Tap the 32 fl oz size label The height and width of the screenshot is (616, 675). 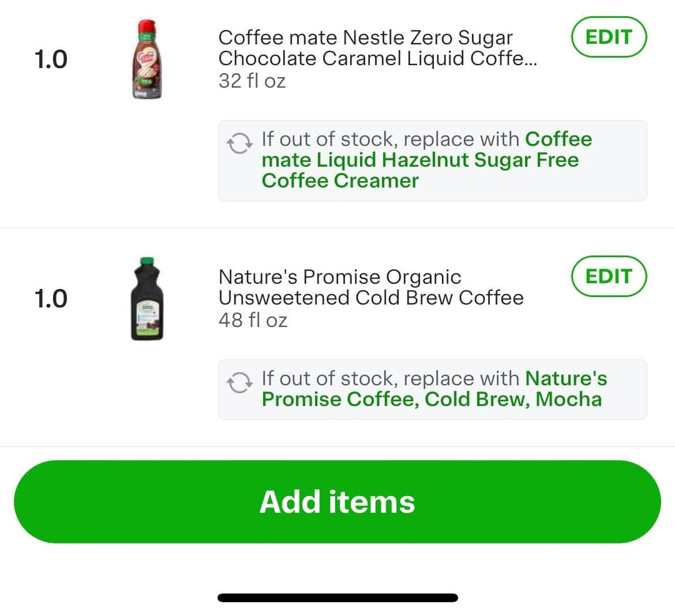click(x=252, y=81)
